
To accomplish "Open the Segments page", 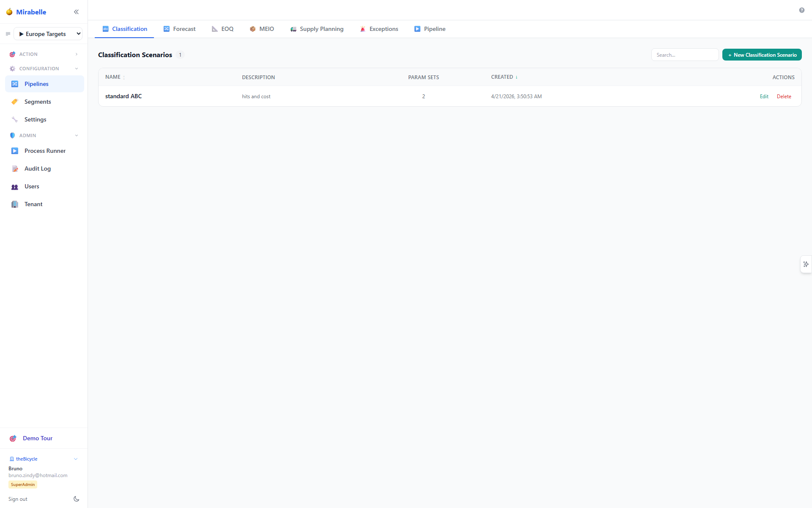I will [x=44, y=102].
